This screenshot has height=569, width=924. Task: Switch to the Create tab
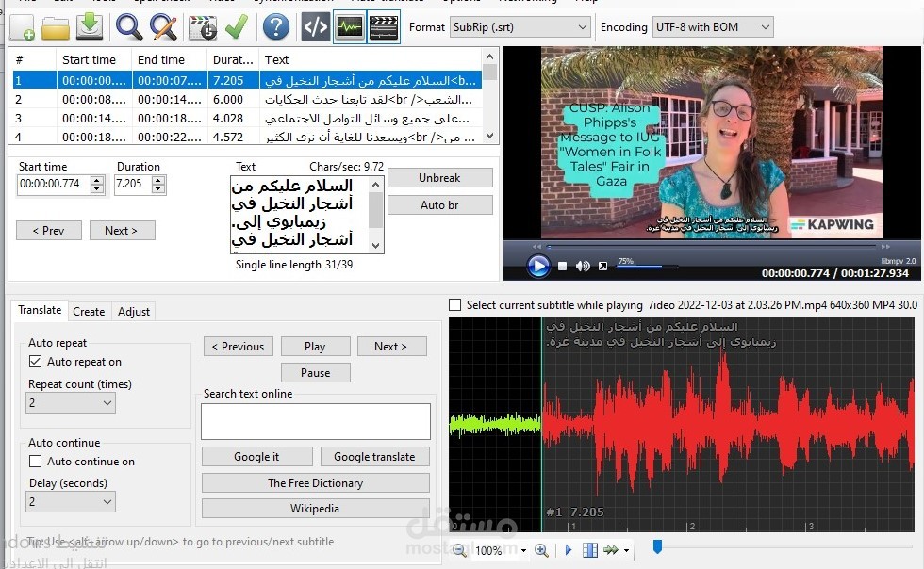pyautogui.click(x=89, y=312)
